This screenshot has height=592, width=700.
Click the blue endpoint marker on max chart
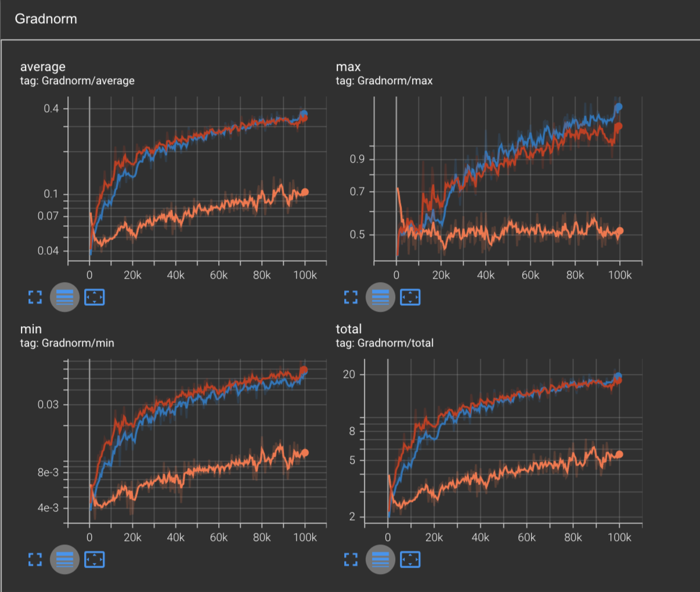(x=619, y=107)
